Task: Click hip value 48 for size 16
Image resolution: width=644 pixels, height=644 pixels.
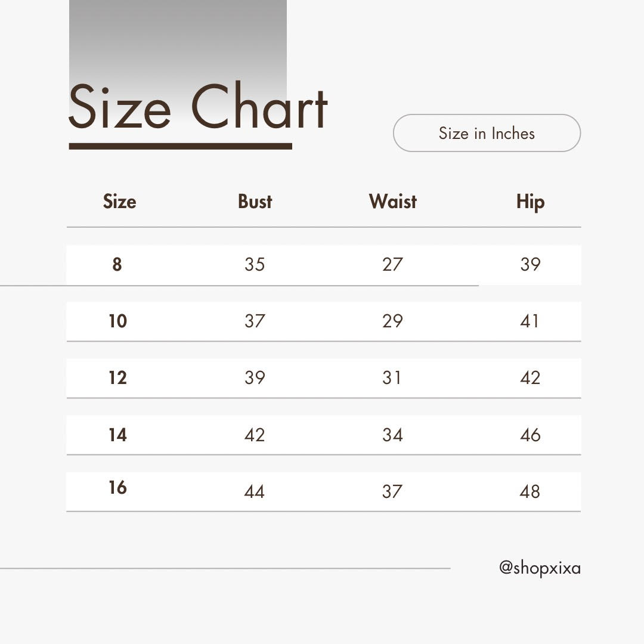Action: pyautogui.click(x=530, y=492)
